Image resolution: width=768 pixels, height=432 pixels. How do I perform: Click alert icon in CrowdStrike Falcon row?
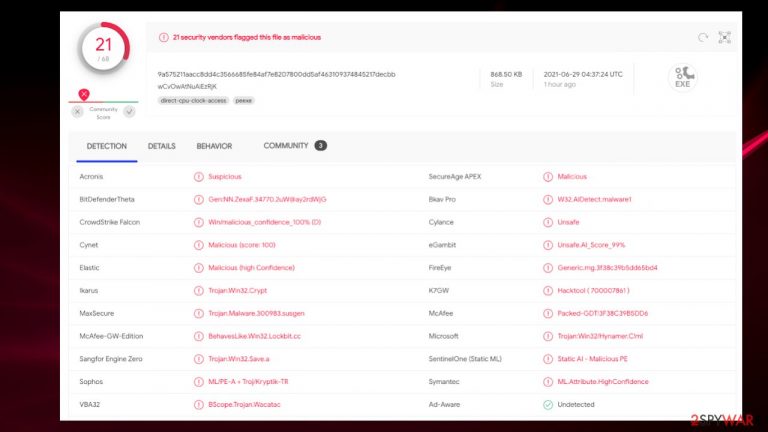(198, 222)
